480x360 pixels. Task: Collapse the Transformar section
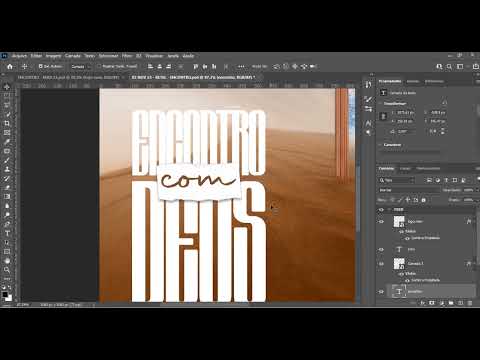click(x=380, y=104)
